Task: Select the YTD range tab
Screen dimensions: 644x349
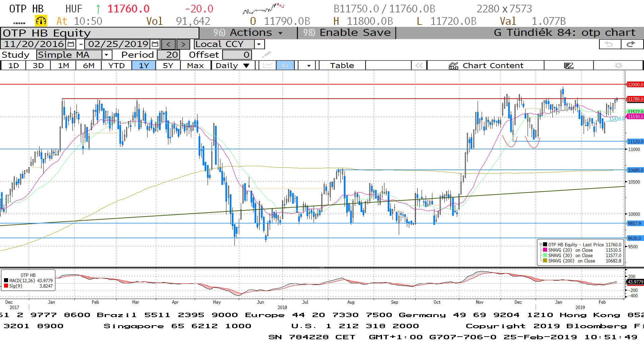Action: (x=116, y=65)
